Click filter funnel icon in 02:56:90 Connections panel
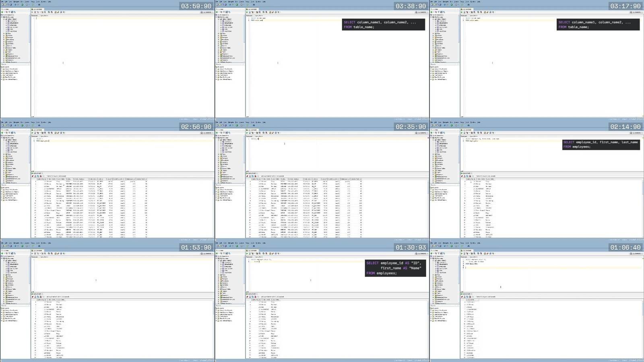Screen dimensions: 644x362 pos(9,133)
